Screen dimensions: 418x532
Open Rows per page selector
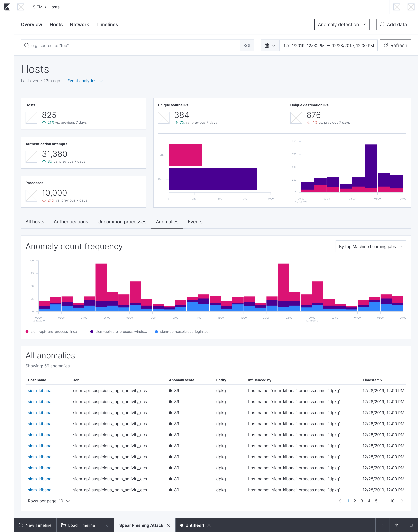49,501
